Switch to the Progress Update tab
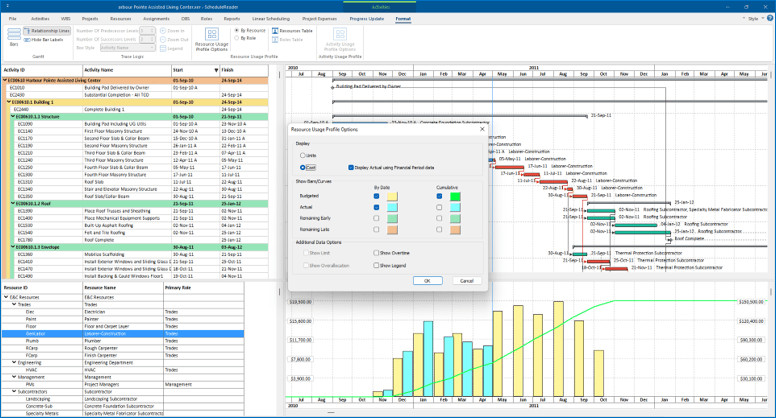 (367, 19)
